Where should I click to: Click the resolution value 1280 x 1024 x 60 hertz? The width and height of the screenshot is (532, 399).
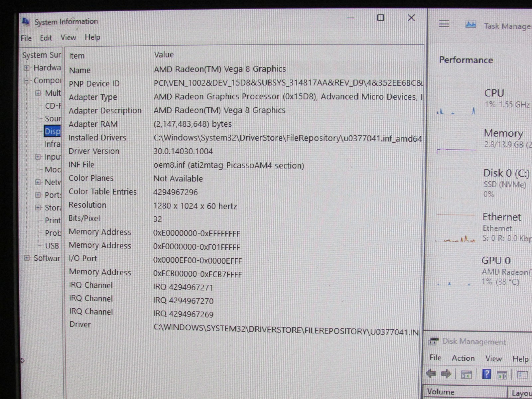[195, 206]
